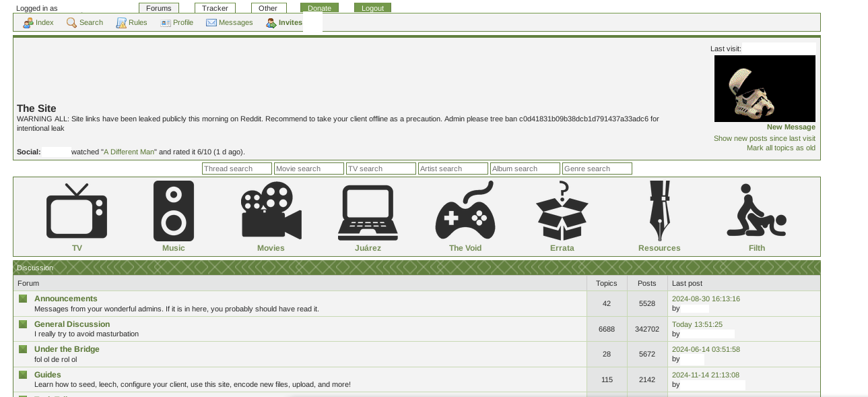Click the Music category label
The height and width of the screenshot is (397, 868).
174,248
